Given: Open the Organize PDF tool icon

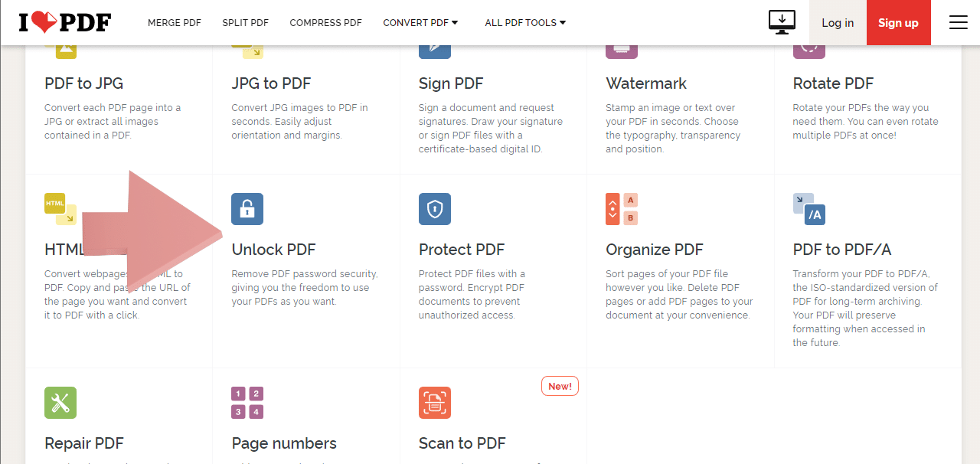Looking at the screenshot, I should coord(622,209).
